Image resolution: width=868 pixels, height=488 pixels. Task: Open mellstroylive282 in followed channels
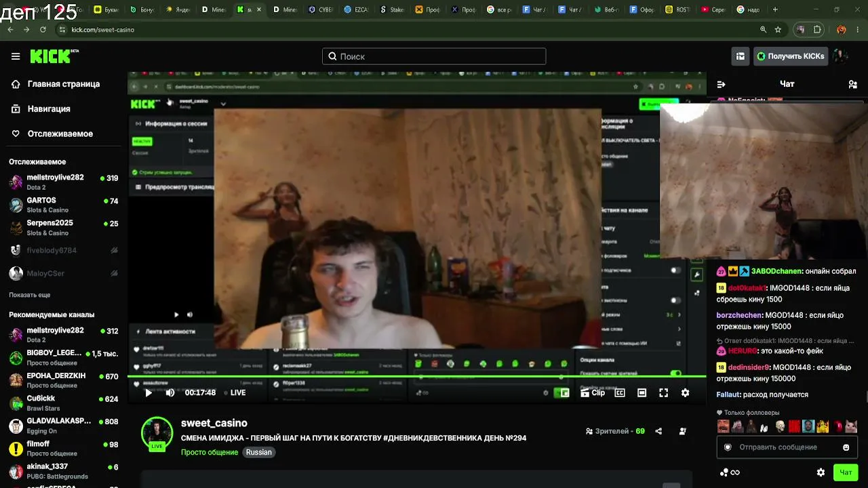[x=63, y=182]
